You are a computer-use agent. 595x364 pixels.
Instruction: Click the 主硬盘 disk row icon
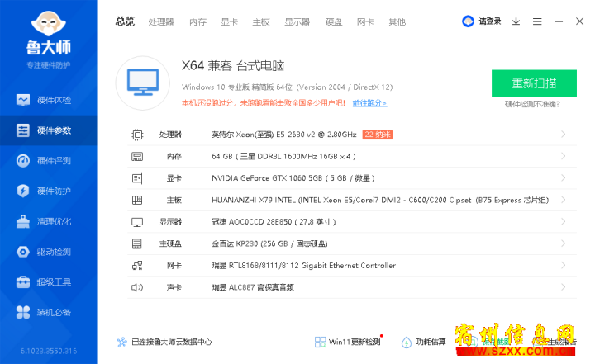click(x=137, y=243)
